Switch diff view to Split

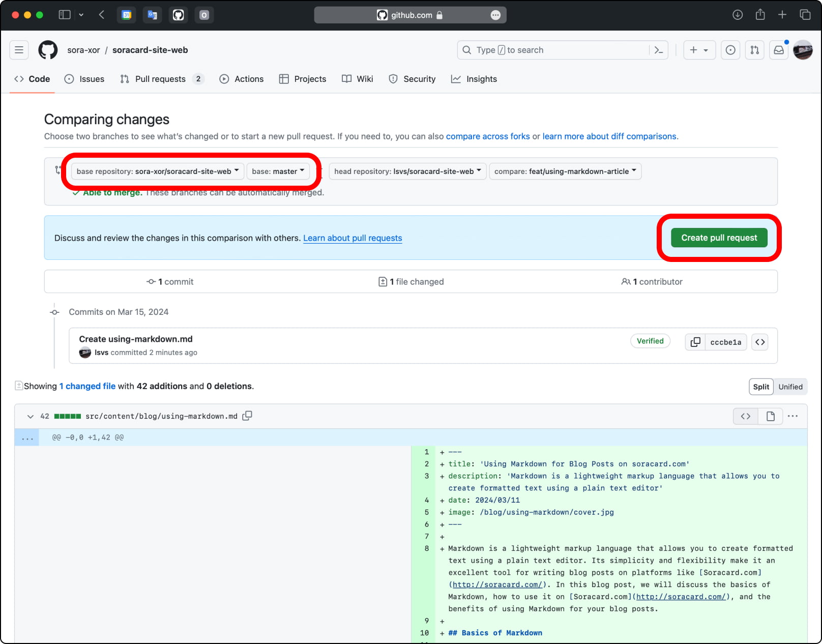(761, 387)
